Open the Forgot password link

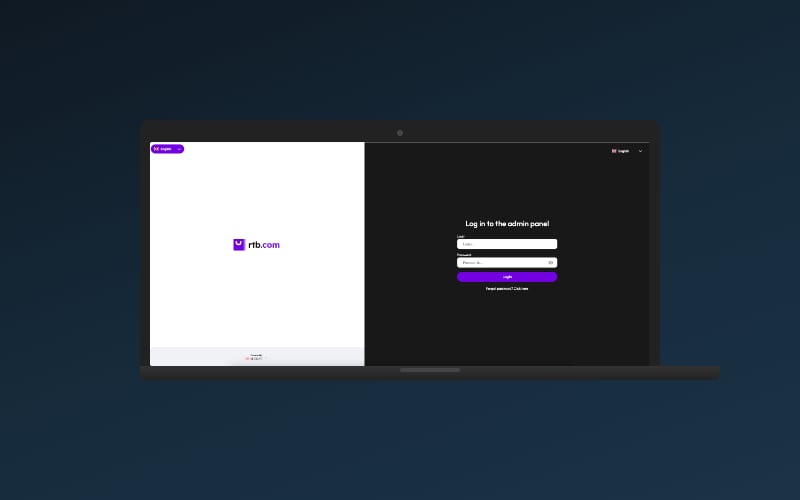507,288
